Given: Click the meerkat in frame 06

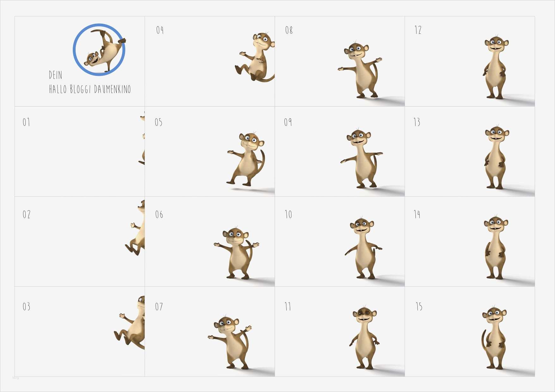Looking at the screenshot, I should [x=236, y=254].
